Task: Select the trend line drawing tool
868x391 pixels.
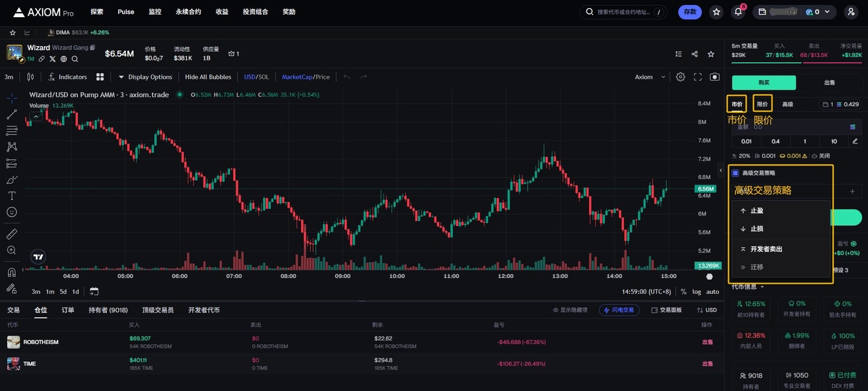Action: [x=11, y=114]
